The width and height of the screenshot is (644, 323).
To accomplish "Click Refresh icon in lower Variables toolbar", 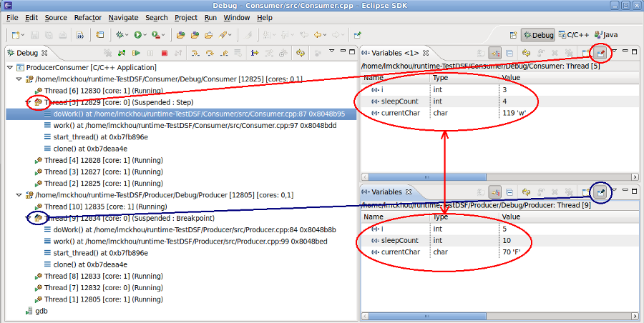I will coord(526,192).
